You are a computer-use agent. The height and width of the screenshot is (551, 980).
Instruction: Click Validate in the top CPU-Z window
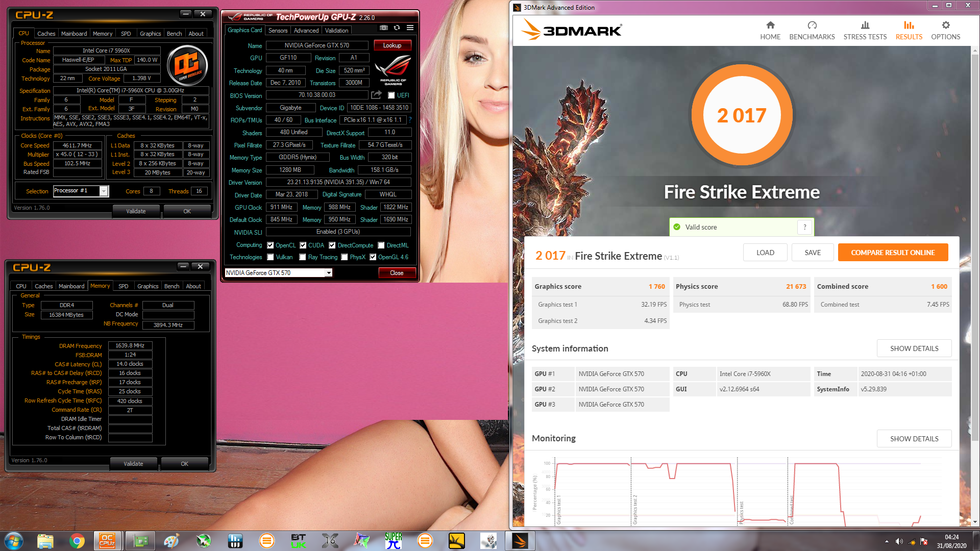click(136, 211)
